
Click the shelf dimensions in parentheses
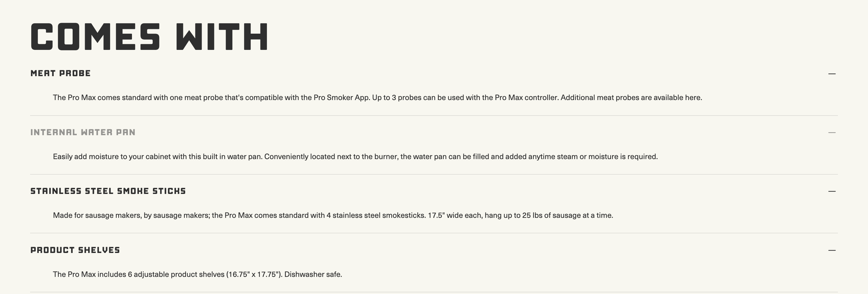click(254, 275)
